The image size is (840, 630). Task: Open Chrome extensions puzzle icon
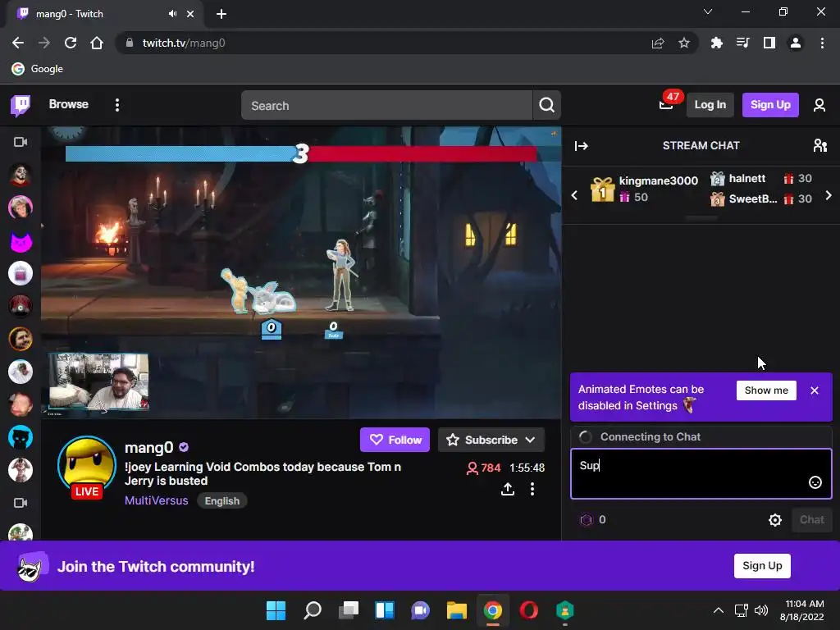716,43
